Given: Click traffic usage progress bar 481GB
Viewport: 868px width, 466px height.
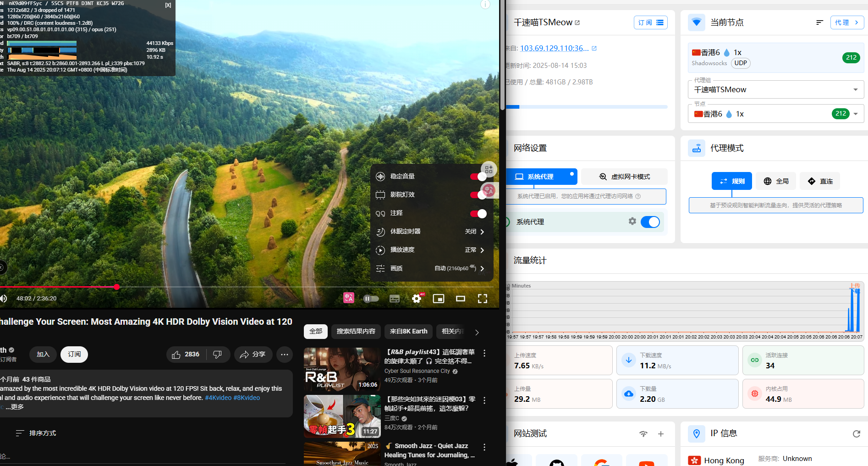Looking at the screenshot, I should click(x=587, y=107).
